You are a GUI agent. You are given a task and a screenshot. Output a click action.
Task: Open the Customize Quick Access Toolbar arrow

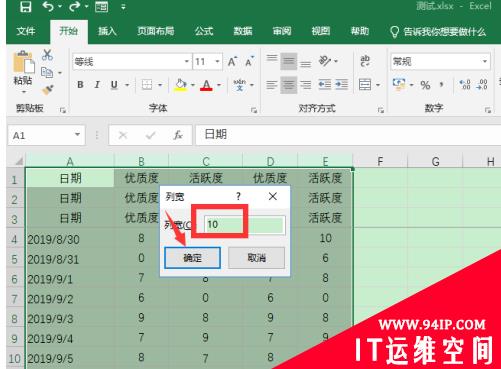click(x=123, y=7)
